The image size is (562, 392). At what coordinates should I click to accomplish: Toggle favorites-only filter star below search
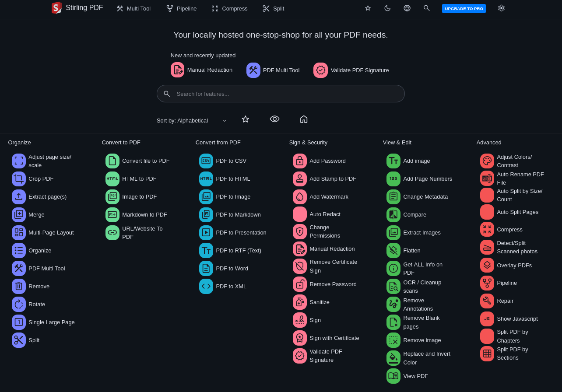246,119
